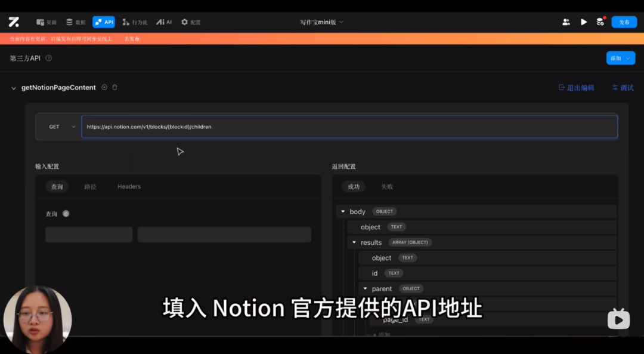Click the delete trash icon for getNotionPageContent
This screenshot has width=644, height=354.
pyautogui.click(x=114, y=87)
